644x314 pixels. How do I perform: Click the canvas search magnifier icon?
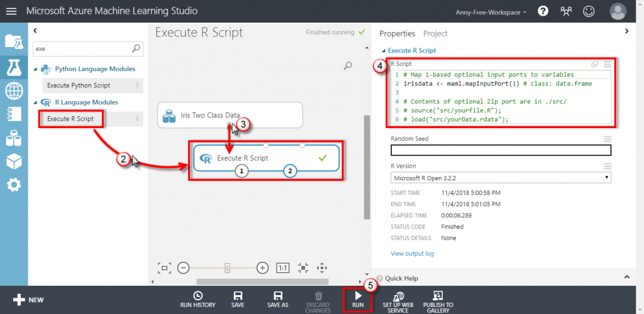(347, 65)
